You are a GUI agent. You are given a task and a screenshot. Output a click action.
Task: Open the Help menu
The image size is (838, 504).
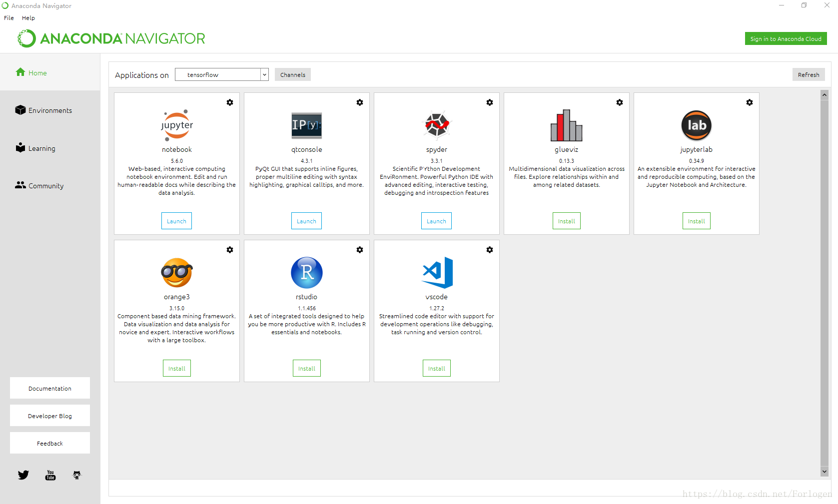click(x=28, y=18)
